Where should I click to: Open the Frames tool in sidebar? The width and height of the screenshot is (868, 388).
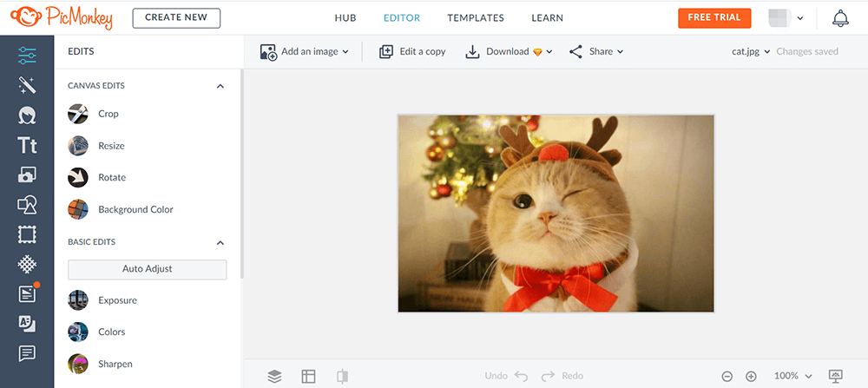point(27,234)
